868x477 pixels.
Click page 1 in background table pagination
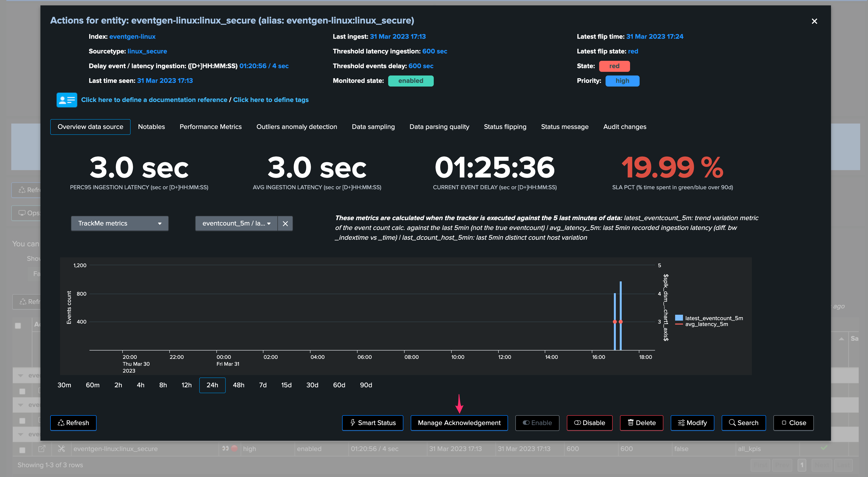pos(802,465)
